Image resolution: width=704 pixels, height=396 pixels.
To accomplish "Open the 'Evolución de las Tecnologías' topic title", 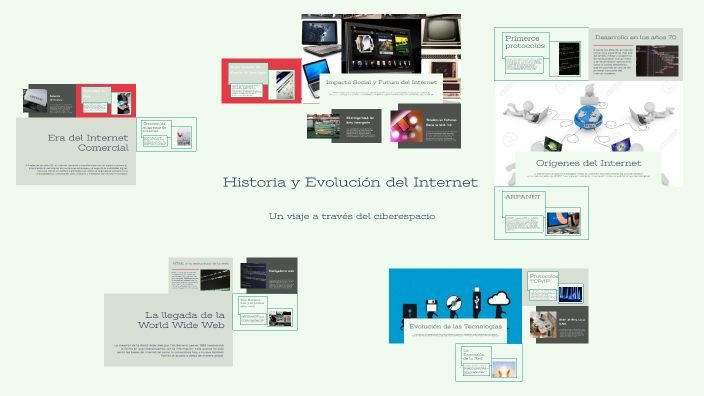I will tap(455, 326).
